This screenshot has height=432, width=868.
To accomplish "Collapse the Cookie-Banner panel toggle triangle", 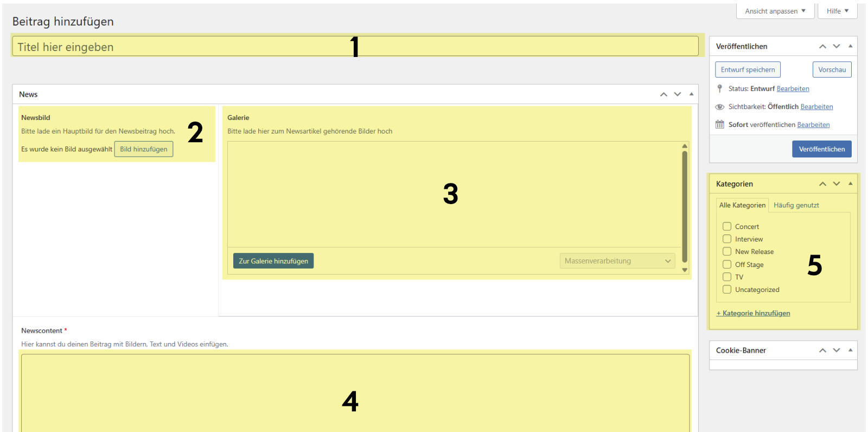I will click(850, 351).
